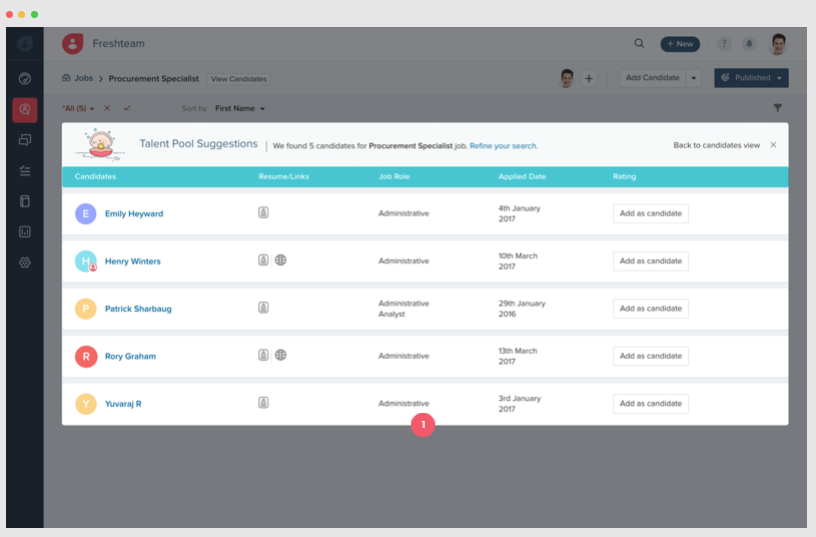Screen dimensions: 816x537
Task: Add Patrick Sharbaug as candidate
Action: tap(651, 309)
